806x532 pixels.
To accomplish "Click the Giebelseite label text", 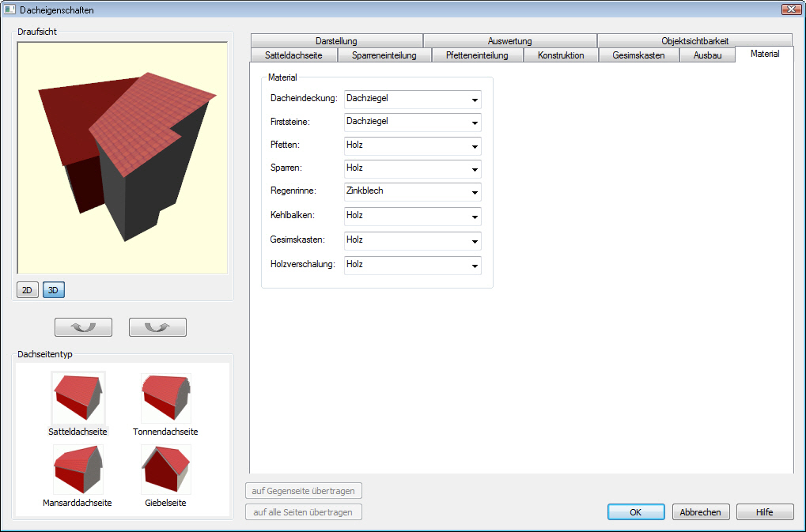I will click(165, 503).
